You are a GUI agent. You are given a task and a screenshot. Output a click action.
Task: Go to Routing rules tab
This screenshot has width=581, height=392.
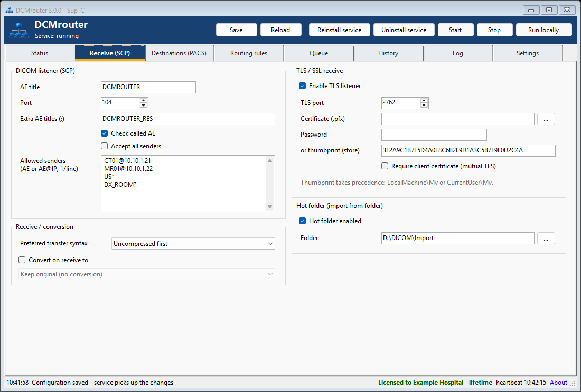[249, 53]
